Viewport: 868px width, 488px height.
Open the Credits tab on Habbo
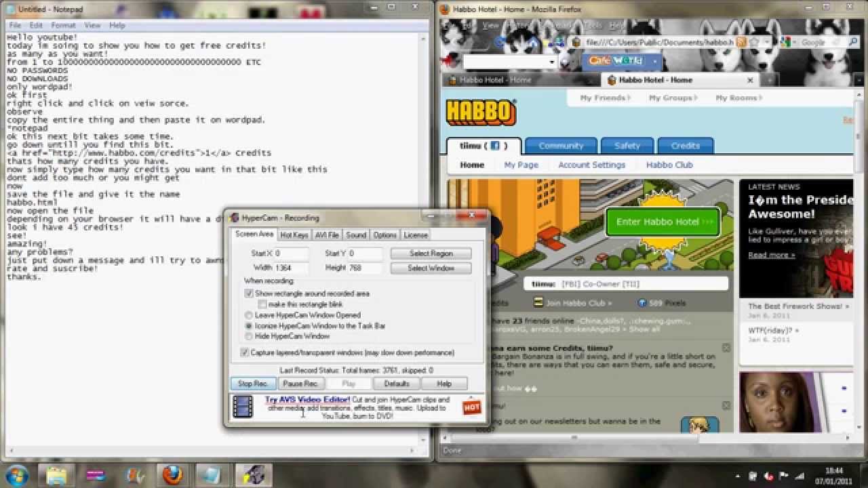click(x=685, y=146)
